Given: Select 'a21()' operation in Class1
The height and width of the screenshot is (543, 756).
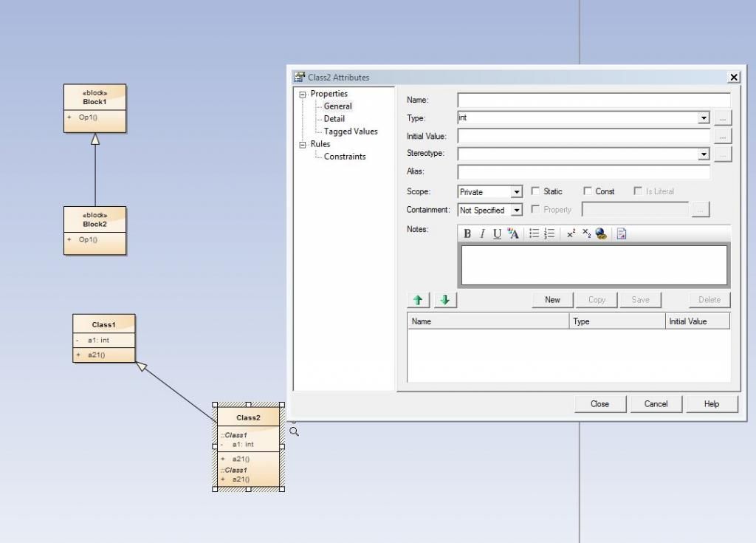Looking at the screenshot, I should pyautogui.click(x=97, y=355).
